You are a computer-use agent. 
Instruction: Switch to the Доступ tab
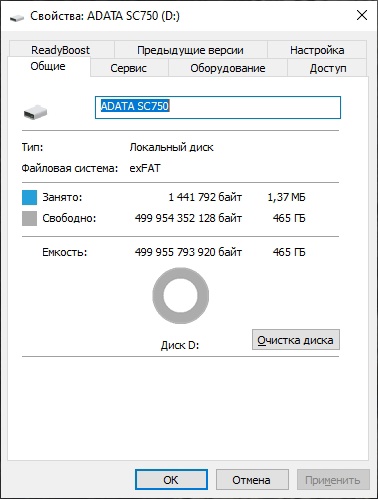click(328, 68)
